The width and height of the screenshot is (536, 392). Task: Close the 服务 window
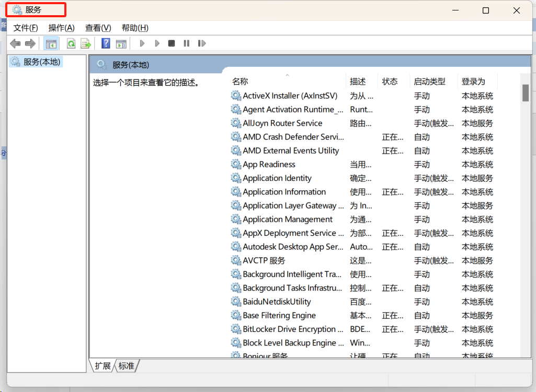click(517, 10)
